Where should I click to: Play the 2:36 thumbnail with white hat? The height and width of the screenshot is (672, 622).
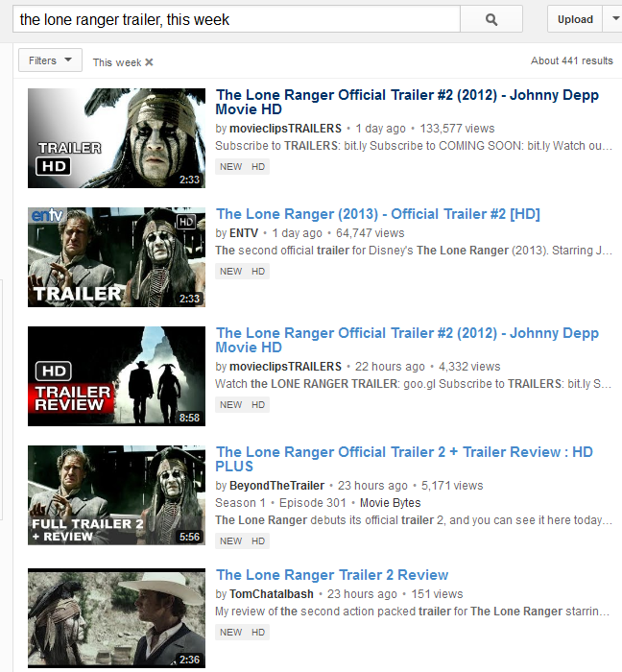(116, 618)
